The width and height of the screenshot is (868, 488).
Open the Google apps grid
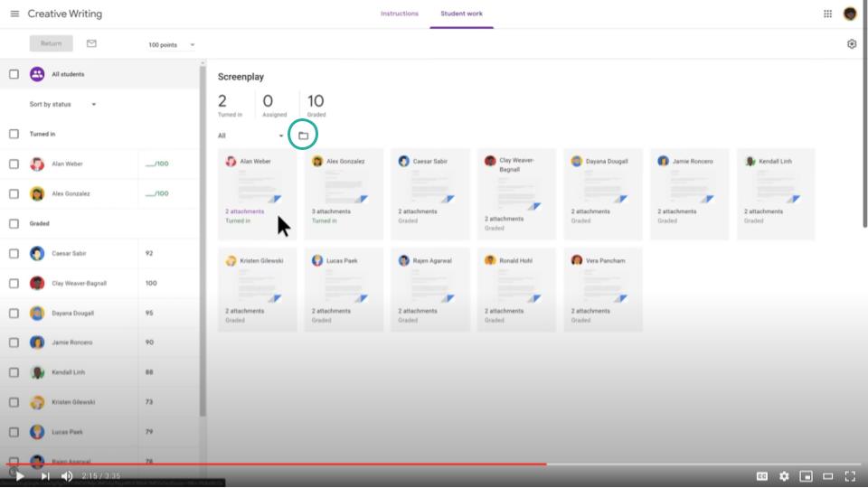pyautogui.click(x=827, y=14)
